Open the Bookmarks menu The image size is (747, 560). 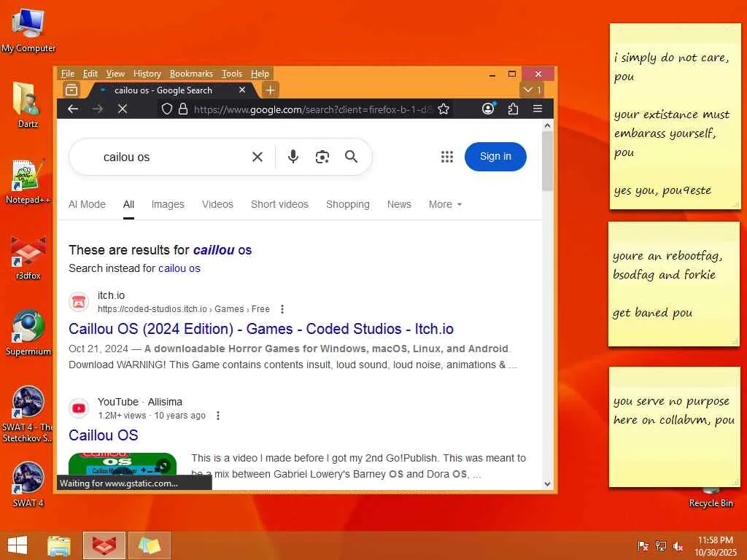(x=191, y=74)
